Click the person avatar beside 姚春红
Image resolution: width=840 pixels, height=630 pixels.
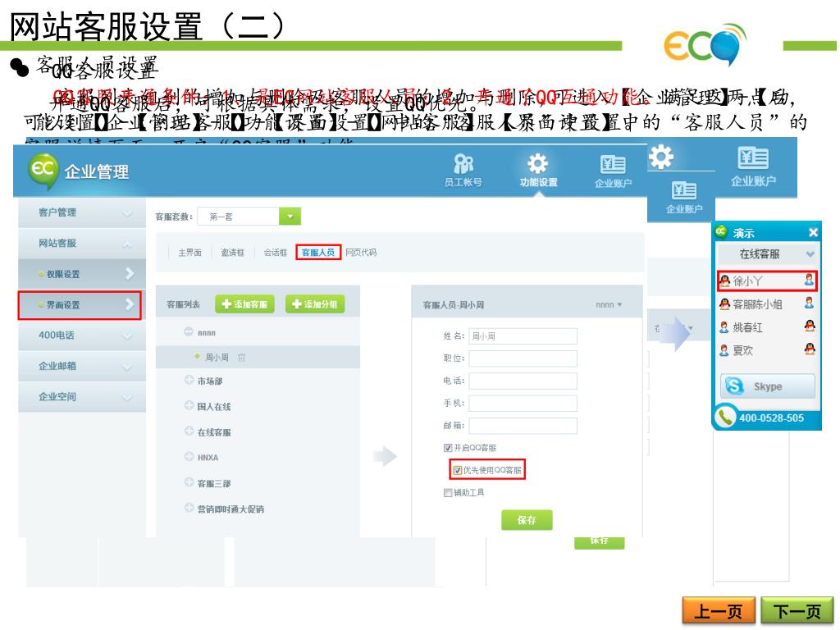[x=724, y=326]
